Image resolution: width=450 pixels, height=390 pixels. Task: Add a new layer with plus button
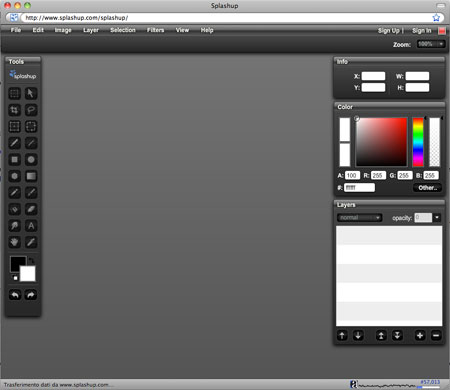[x=420, y=335]
